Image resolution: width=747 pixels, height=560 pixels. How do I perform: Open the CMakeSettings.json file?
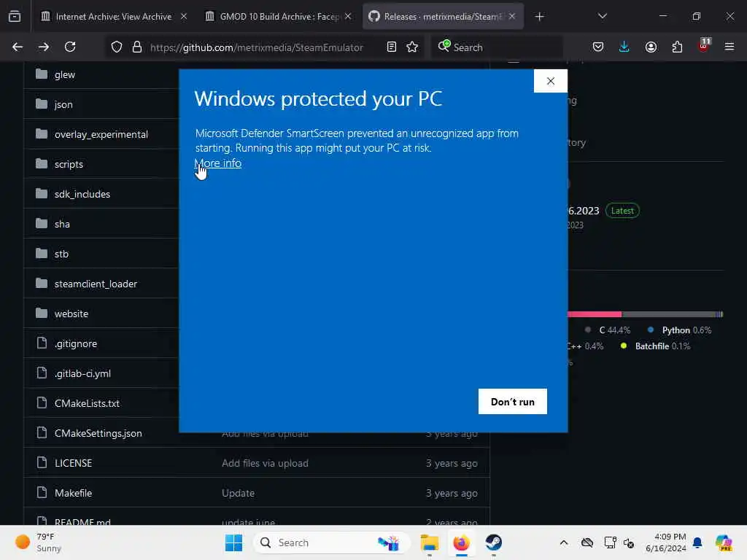98,433
